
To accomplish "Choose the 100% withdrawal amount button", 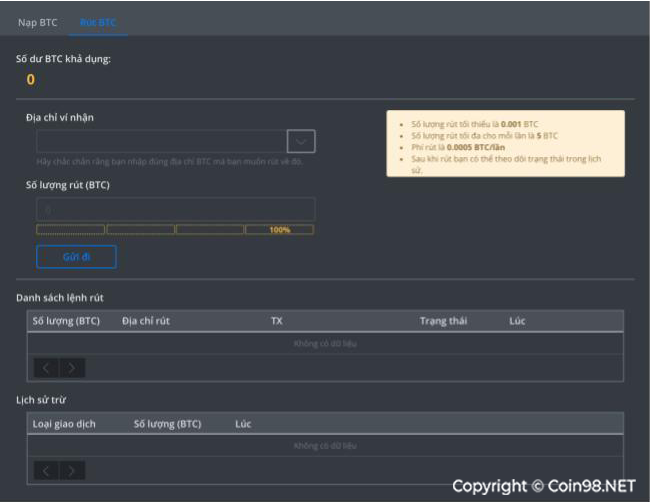I will coord(279,230).
